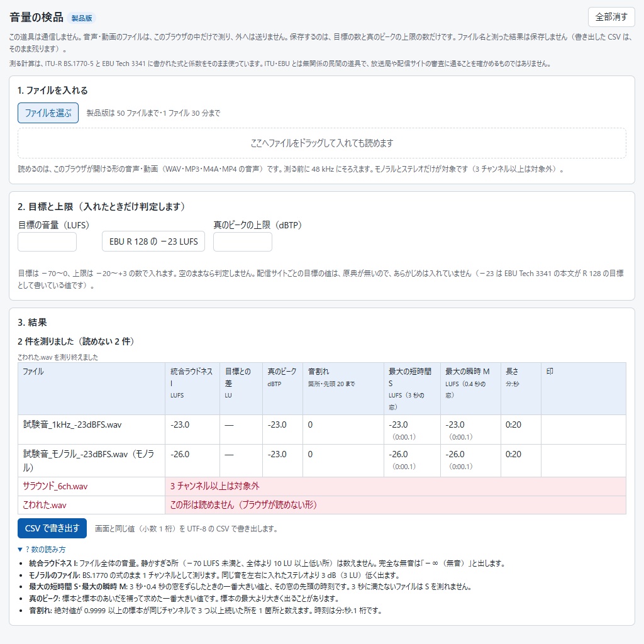Click the 全部消す button

[611, 17]
